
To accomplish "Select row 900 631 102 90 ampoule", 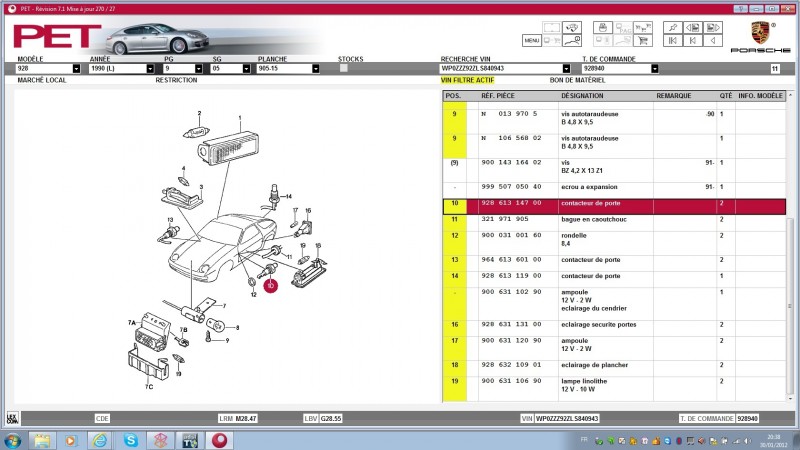I will pos(614,304).
